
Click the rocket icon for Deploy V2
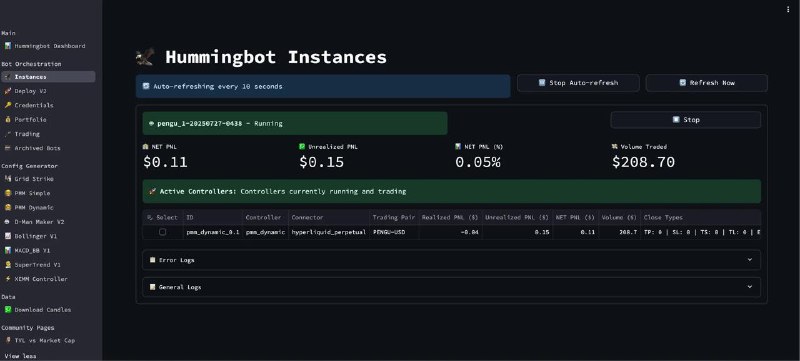pos(8,91)
